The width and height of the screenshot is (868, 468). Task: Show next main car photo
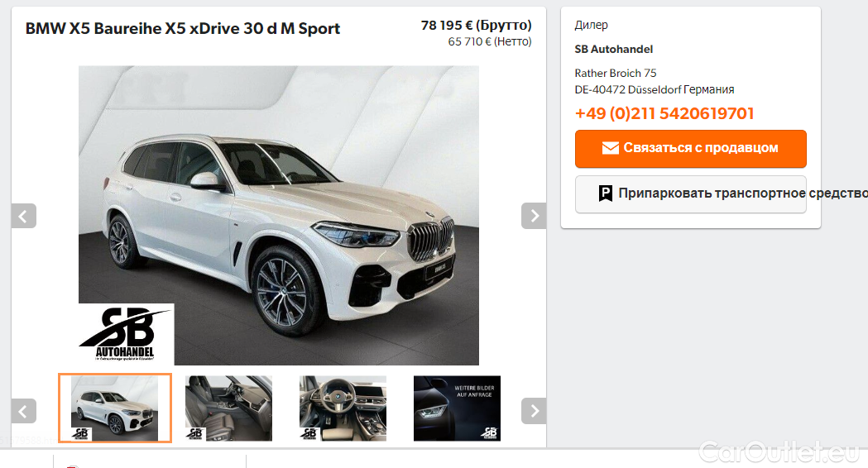pyautogui.click(x=534, y=216)
